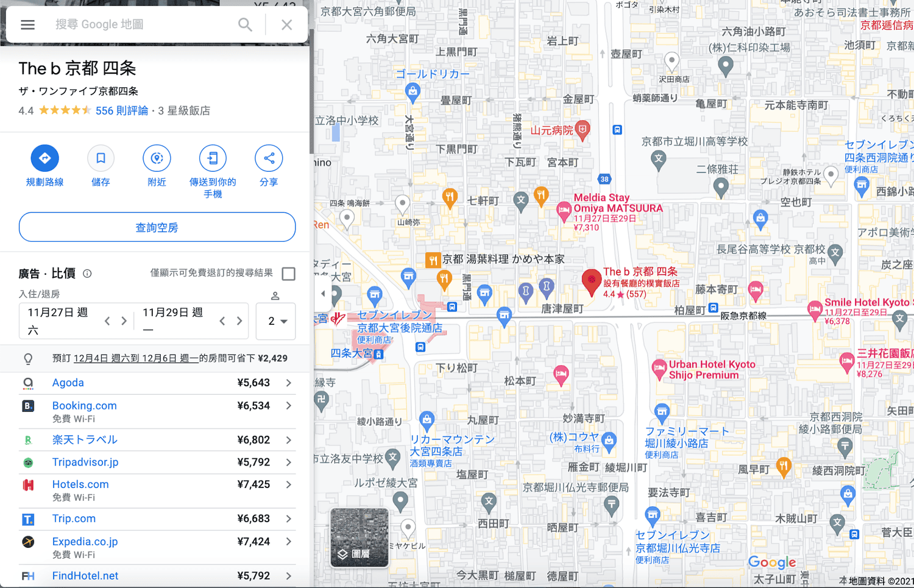Open the price comparison info icon
Screen dimensions: 914x588
tap(87, 274)
